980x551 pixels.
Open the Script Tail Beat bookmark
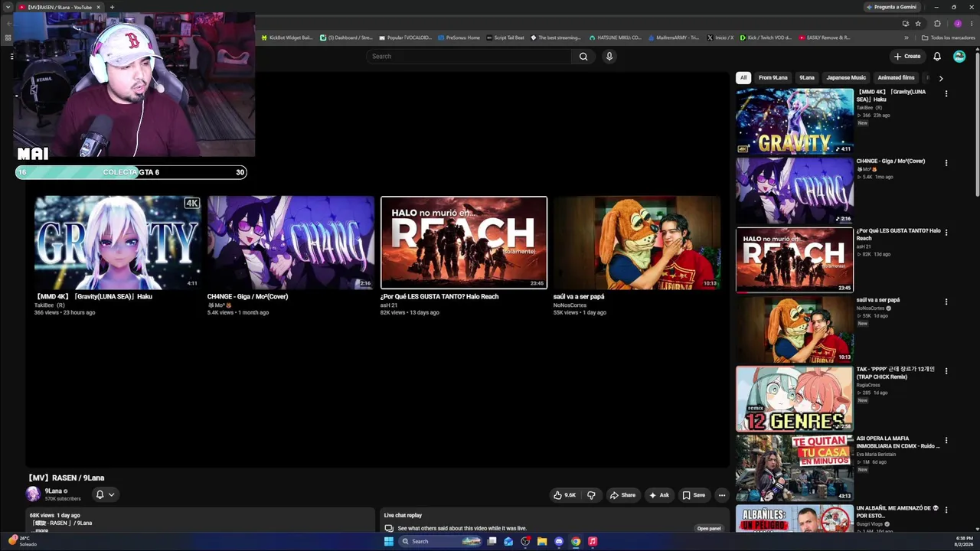(x=505, y=37)
